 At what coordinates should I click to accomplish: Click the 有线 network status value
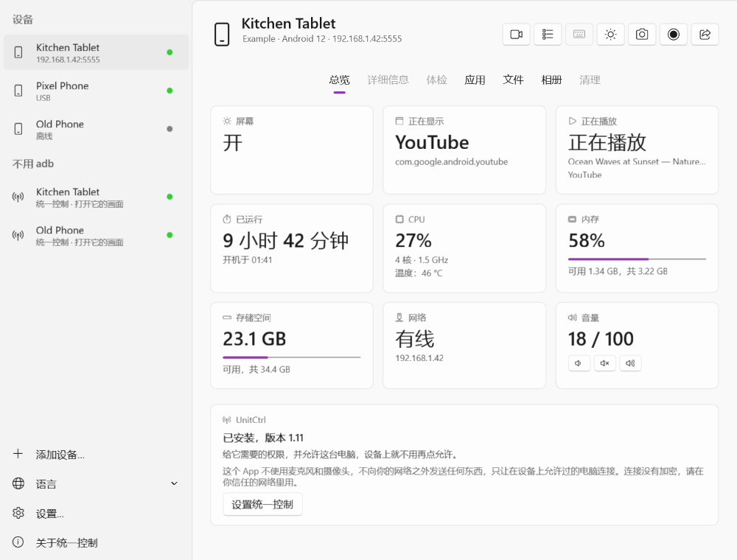[414, 339]
